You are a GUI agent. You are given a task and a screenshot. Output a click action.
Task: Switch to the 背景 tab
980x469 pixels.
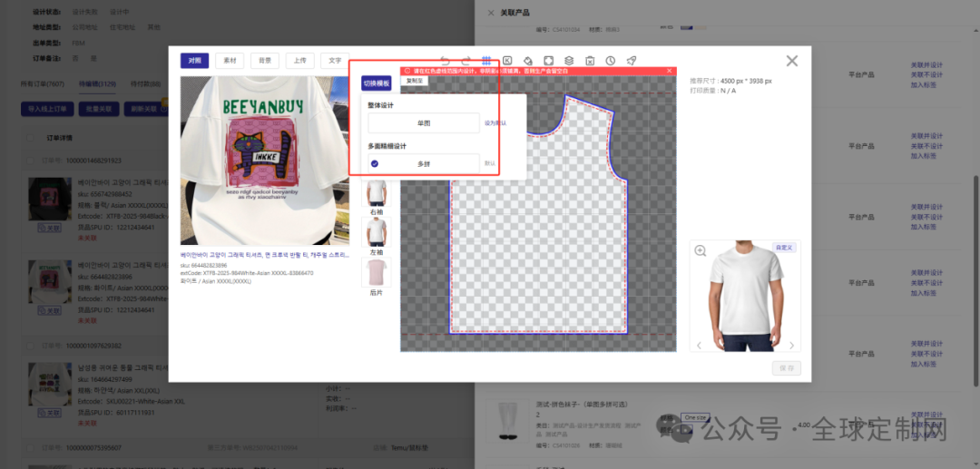[264, 61]
